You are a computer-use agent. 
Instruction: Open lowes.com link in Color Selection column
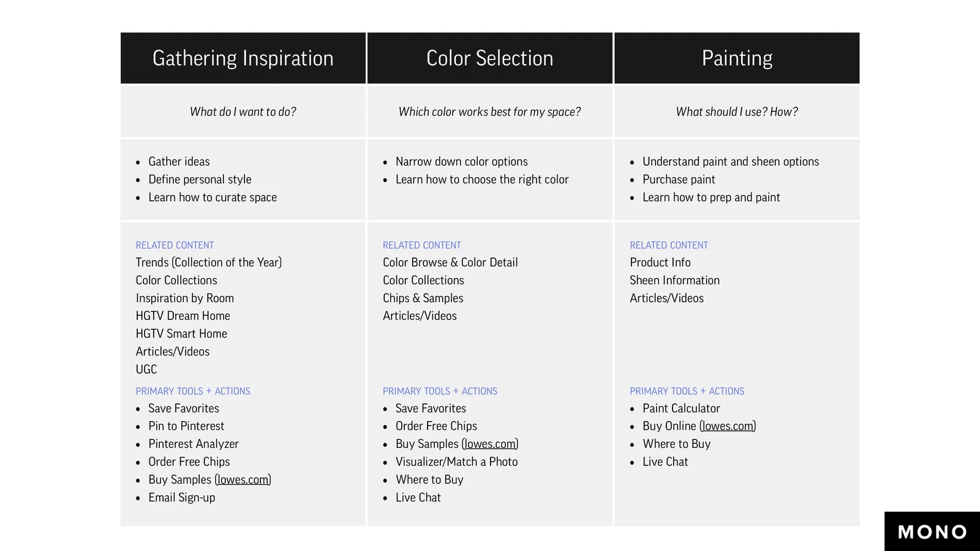[490, 444]
